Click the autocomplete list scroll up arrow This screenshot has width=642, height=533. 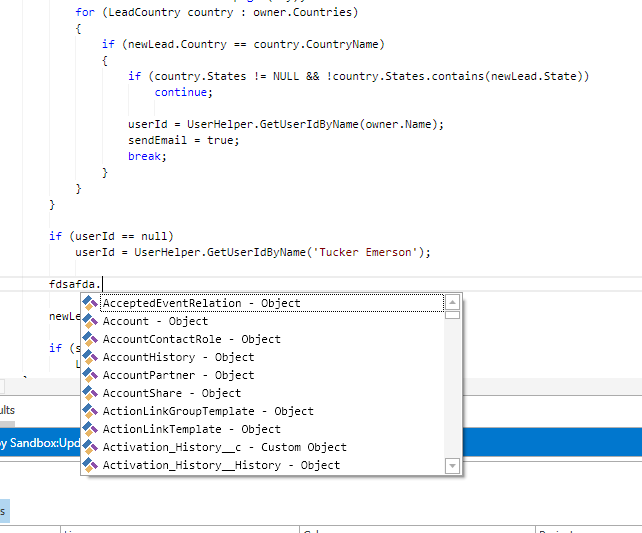452,303
